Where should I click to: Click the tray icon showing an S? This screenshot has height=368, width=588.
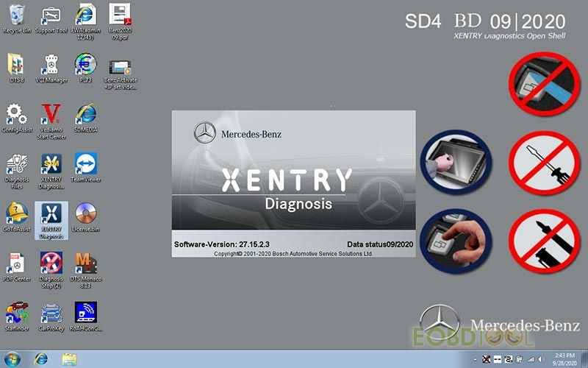[509, 359]
